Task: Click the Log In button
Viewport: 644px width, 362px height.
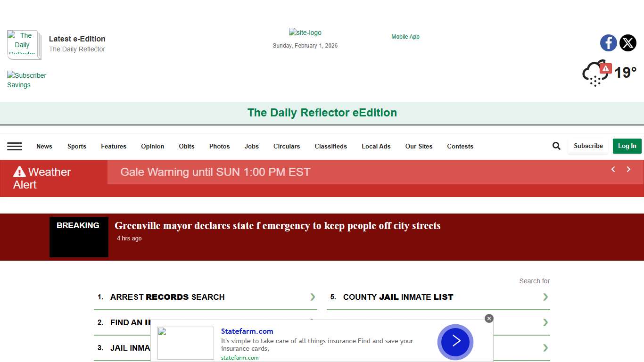Action: [627, 146]
